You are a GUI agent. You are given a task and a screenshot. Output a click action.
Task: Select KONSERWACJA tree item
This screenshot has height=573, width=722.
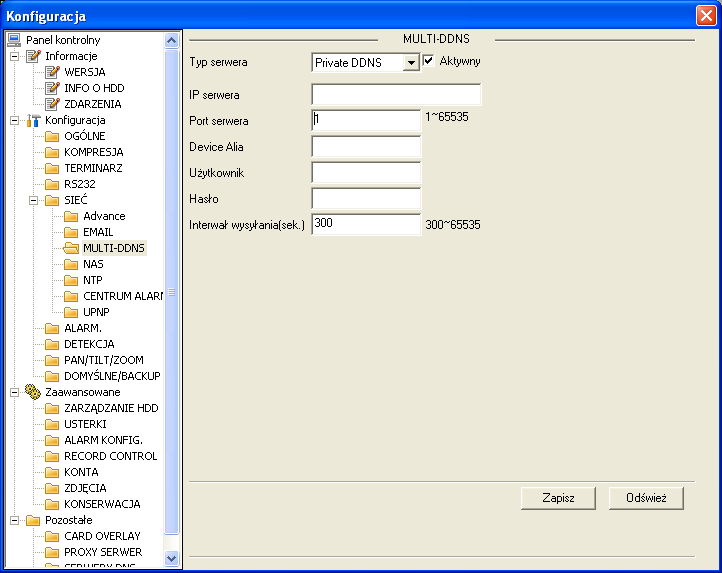click(x=102, y=504)
